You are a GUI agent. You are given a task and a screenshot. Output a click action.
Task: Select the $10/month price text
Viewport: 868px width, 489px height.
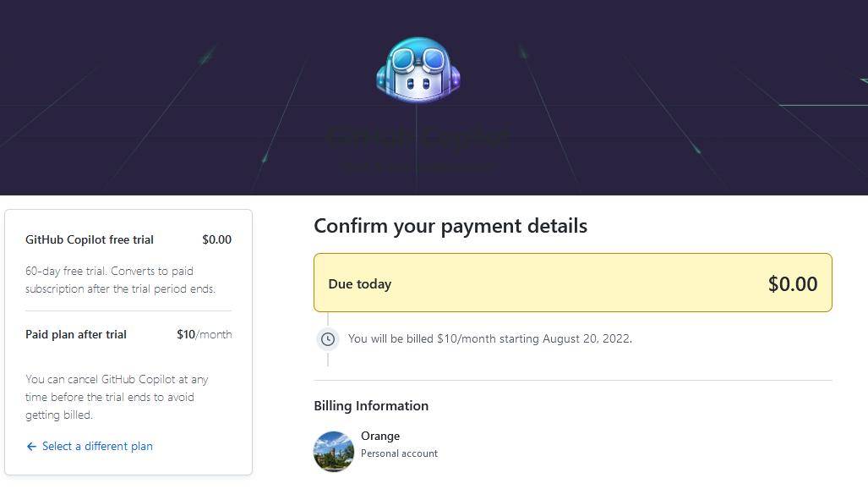204,334
